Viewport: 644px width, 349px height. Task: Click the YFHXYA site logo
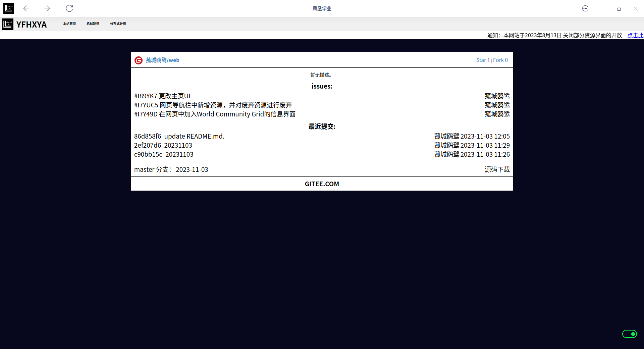click(x=24, y=24)
